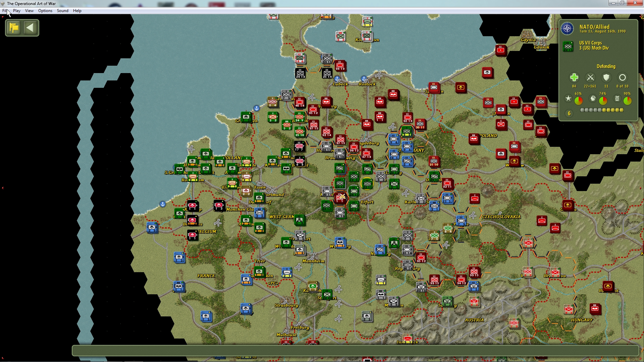Select red unit numbered 37 13
644x362 pixels.
click(x=366, y=154)
